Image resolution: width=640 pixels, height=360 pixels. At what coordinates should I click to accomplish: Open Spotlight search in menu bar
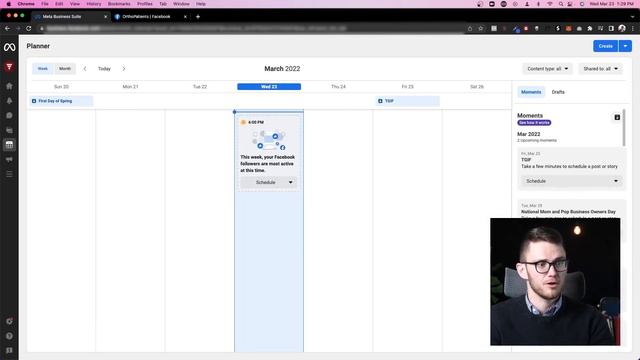561,4
